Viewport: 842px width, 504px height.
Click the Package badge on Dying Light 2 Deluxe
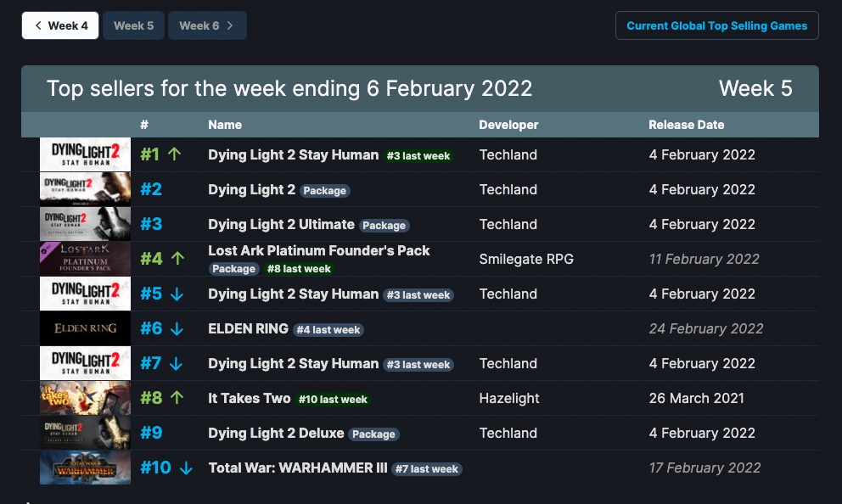click(373, 434)
